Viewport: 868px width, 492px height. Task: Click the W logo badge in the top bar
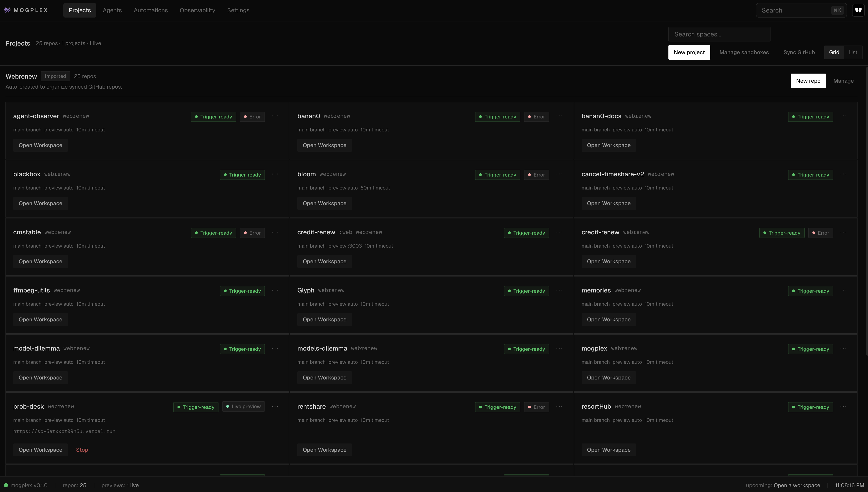pos(858,10)
